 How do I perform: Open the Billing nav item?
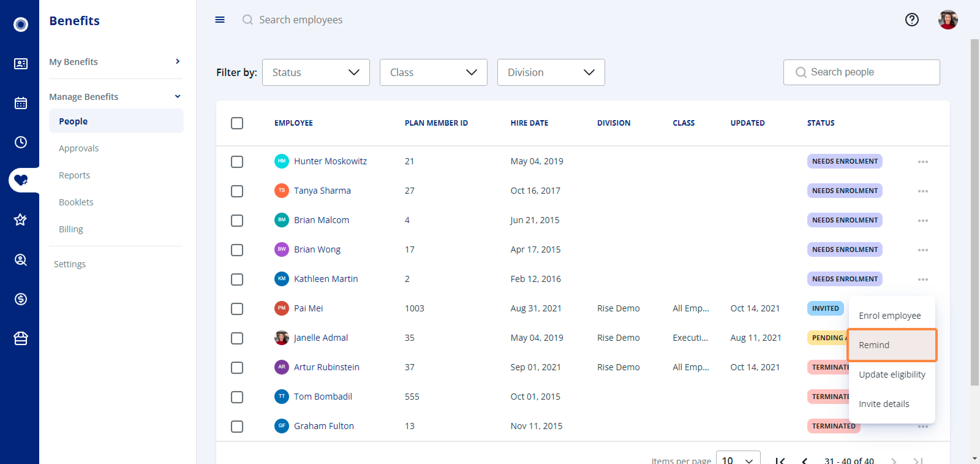pyautogui.click(x=71, y=229)
